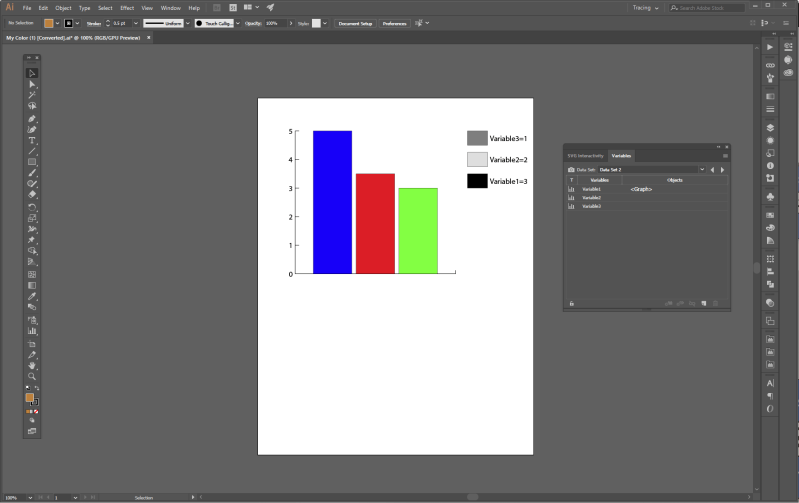799x503 pixels.
Task: Open stroke weight dropdown
Action: pos(136,23)
